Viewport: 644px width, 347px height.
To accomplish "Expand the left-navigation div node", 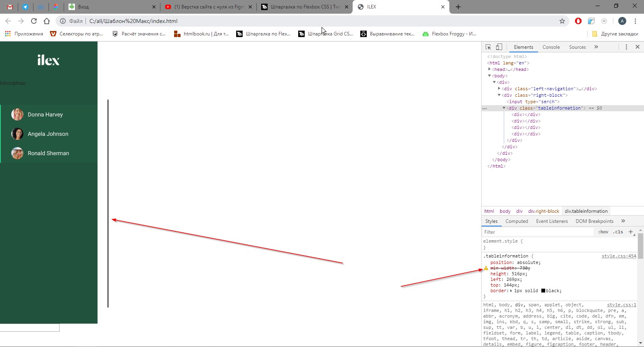I will point(499,89).
